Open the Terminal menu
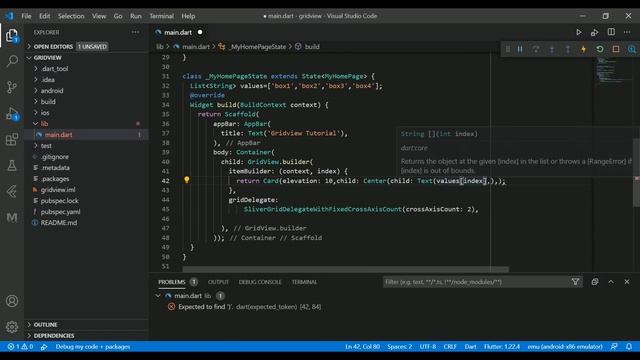This screenshot has height=360, width=640. [161, 16]
